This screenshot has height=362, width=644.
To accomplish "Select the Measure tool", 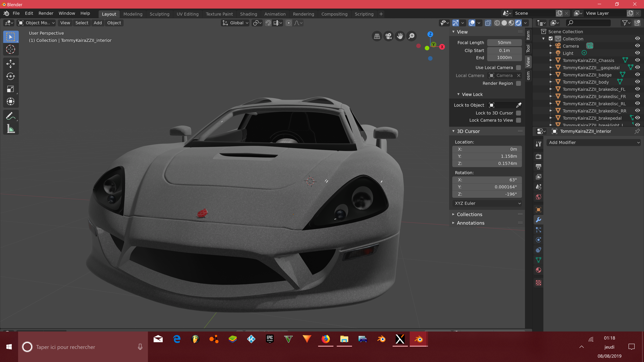I will tap(11, 129).
